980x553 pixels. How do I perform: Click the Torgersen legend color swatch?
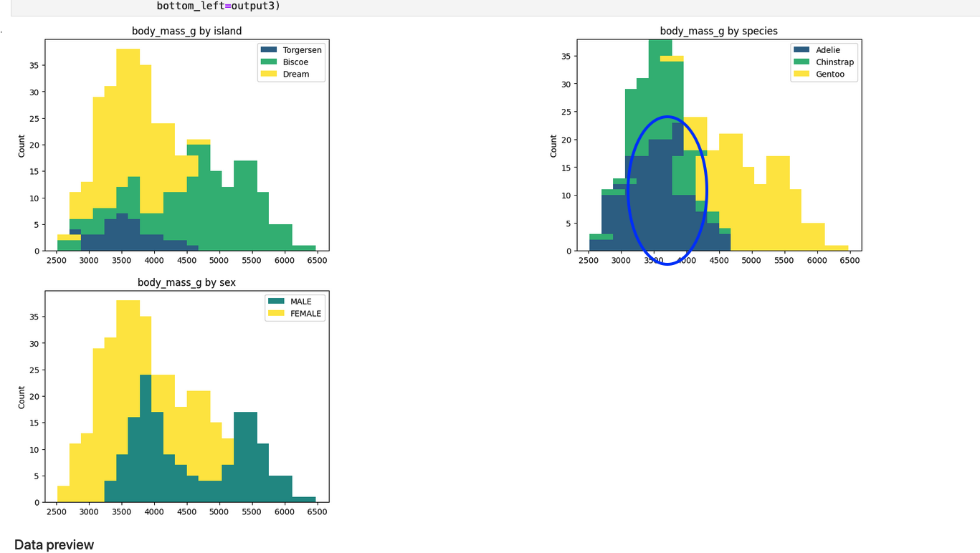[270, 49]
